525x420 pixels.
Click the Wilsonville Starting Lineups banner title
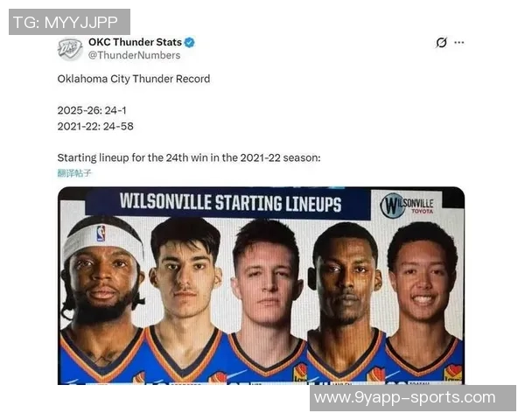(230, 203)
